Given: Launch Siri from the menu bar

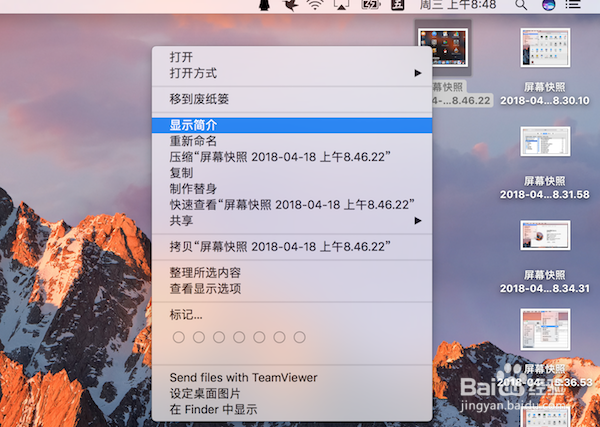Looking at the screenshot, I should [x=549, y=5].
